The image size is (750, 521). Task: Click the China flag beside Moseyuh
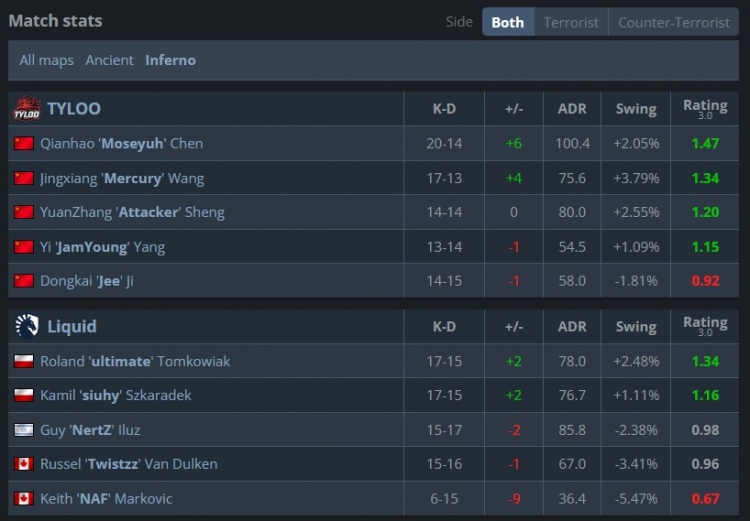[x=24, y=144]
